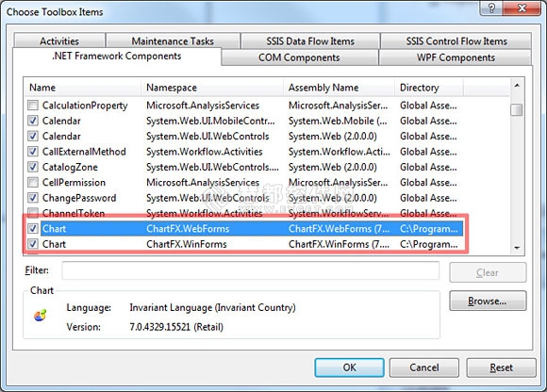Select the ChannelToken row name

74,213
